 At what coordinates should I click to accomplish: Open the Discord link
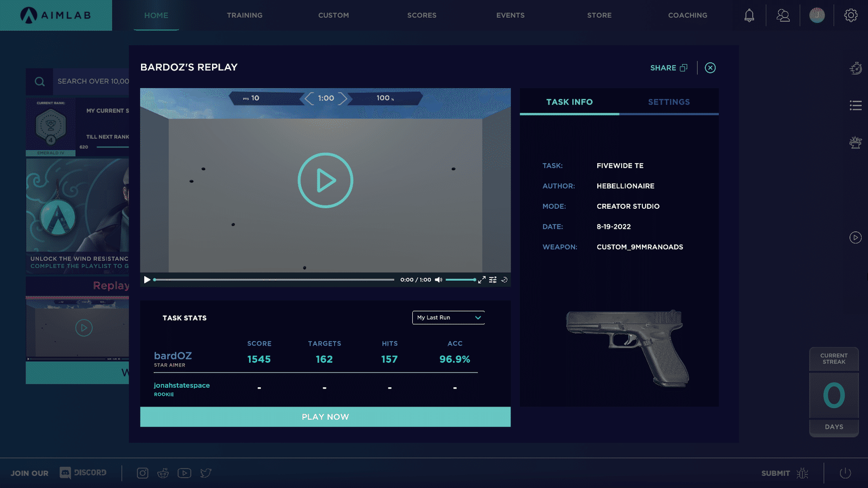83,473
